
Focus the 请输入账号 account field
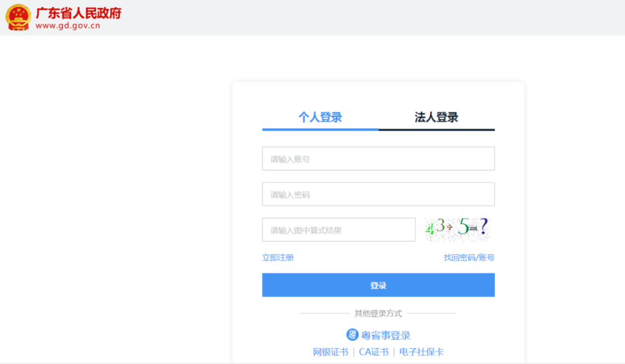click(378, 159)
